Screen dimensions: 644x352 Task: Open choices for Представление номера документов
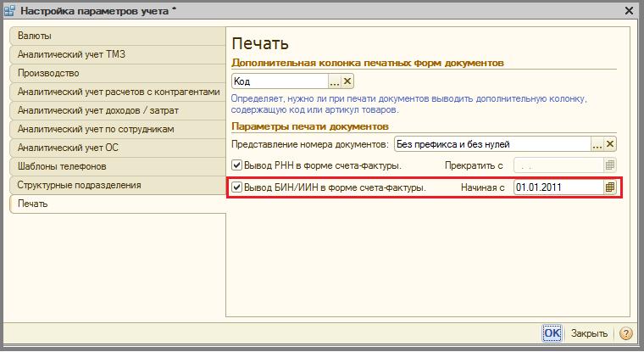pyautogui.click(x=597, y=144)
